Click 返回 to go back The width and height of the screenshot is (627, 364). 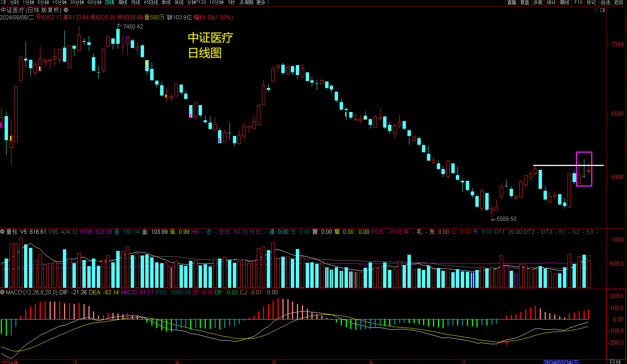619,2
